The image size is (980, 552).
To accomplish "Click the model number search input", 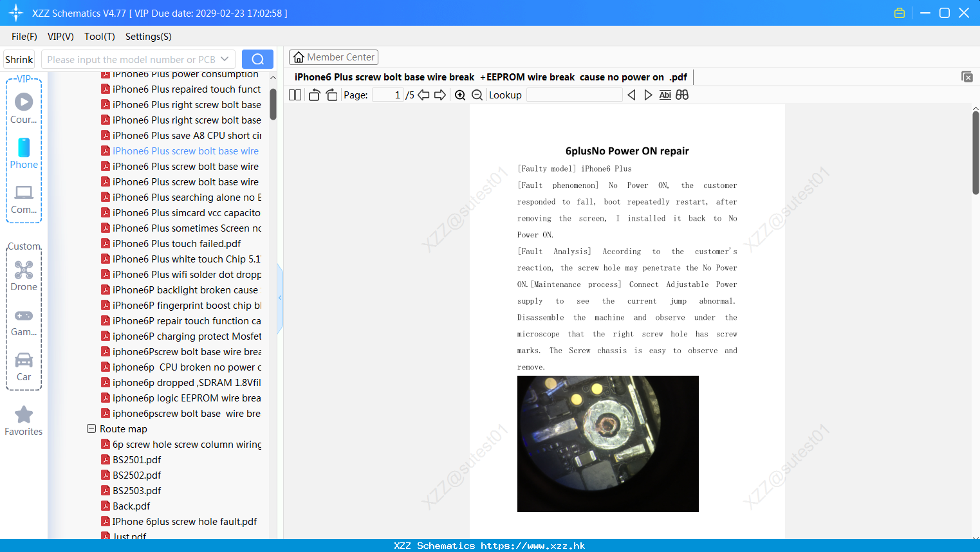I will coord(131,59).
